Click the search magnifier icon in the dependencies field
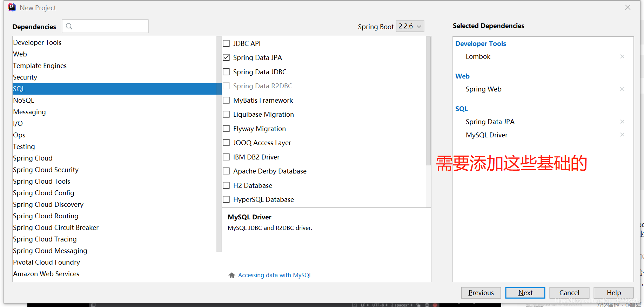644x307 pixels. point(69,26)
